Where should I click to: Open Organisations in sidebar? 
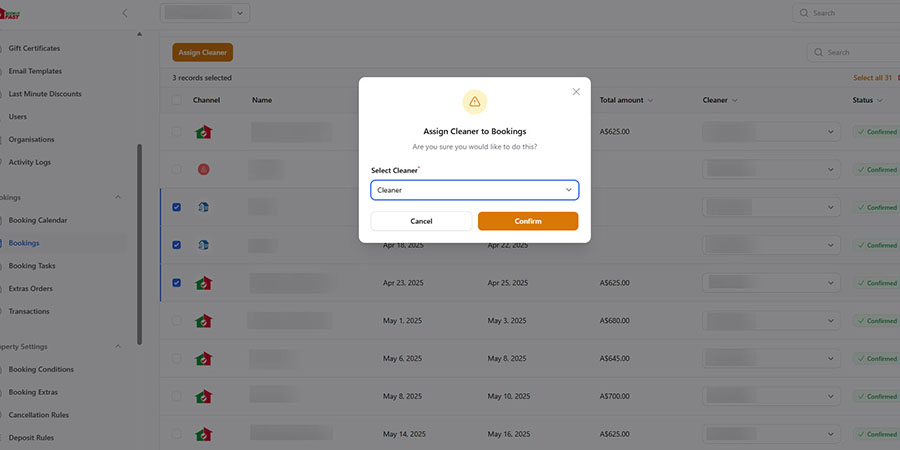(32, 139)
